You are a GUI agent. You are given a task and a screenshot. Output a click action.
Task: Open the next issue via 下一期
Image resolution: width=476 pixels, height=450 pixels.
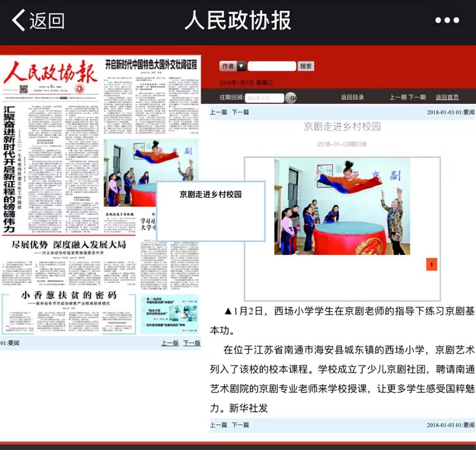tap(417, 97)
